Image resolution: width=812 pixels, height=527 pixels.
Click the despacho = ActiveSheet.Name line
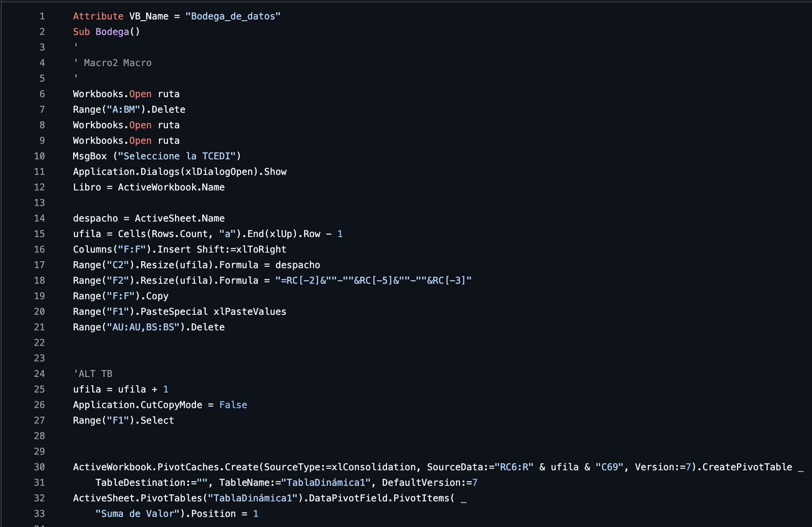click(149, 218)
